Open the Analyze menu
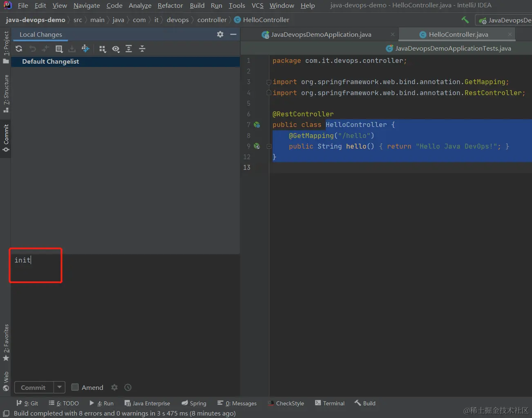532x418 pixels. 140,5
